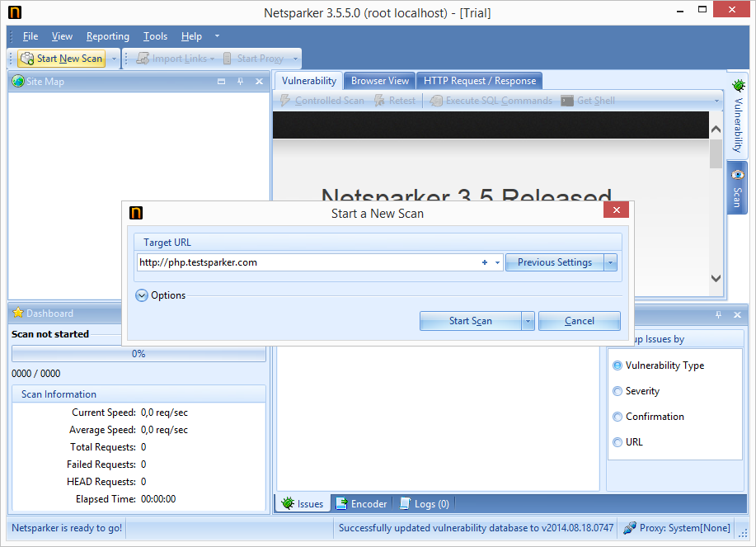Expand the Options section
Viewport: 756px width, 547px height.
click(141, 295)
